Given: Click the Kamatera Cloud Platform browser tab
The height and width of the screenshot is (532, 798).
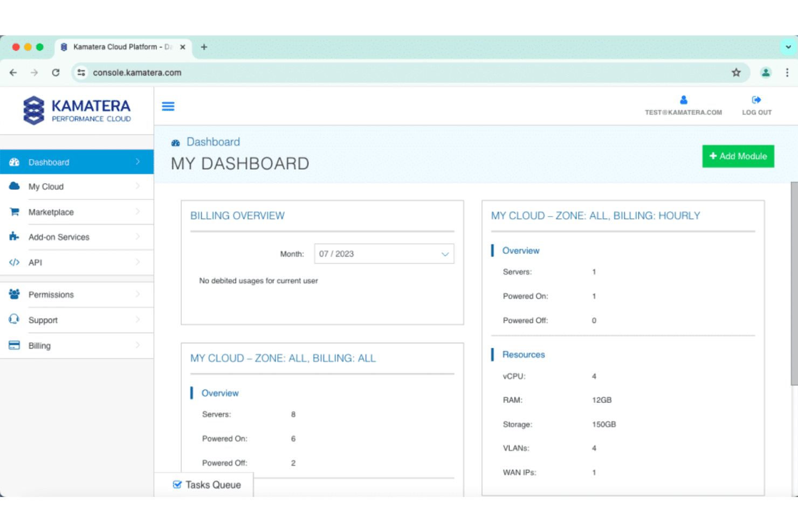Looking at the screenshot, I should (x=122, y=47).
